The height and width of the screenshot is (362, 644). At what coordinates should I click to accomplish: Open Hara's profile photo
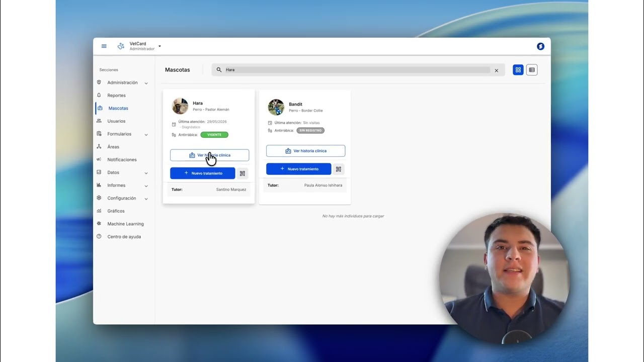[180, 106]
